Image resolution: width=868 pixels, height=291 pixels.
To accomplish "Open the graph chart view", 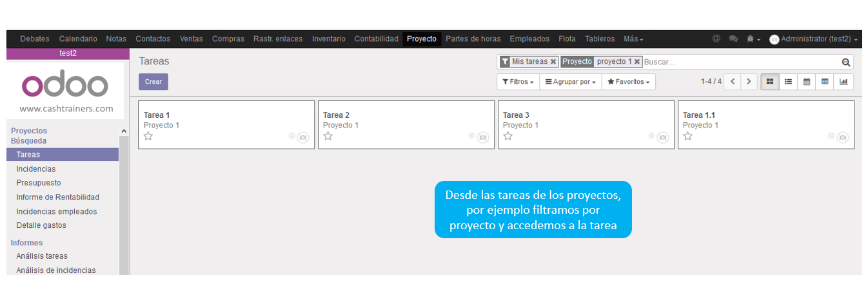I will click(x=843, y=82).
